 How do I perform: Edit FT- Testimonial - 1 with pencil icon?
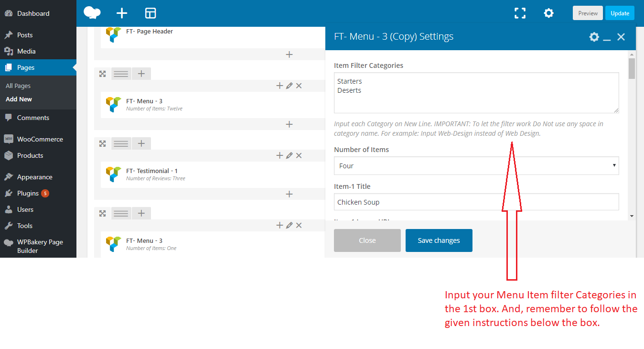point(289,155)
